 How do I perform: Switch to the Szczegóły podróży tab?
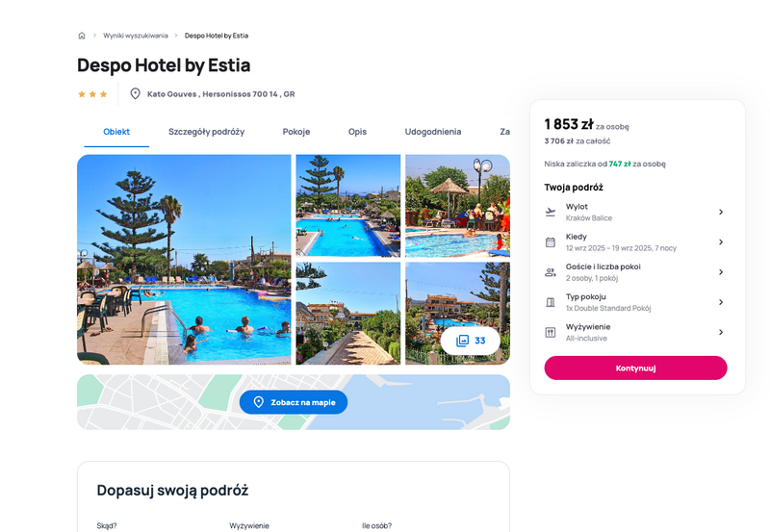pyautogui.click(x=206, y=132)
